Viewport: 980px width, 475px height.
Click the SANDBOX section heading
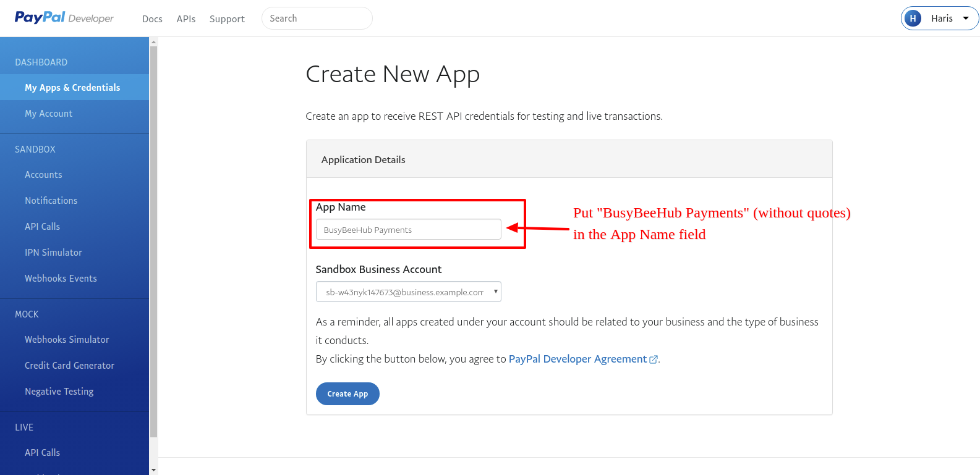point(35,149)
